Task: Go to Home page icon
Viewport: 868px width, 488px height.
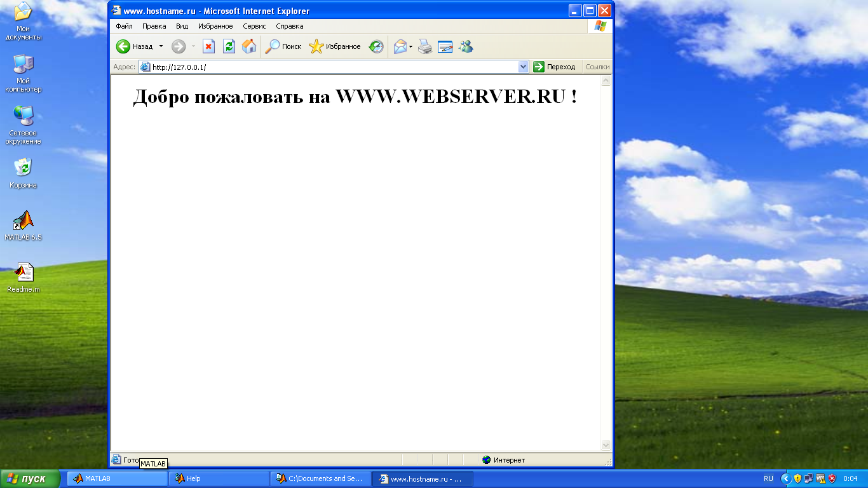Action: pos(249,46)
